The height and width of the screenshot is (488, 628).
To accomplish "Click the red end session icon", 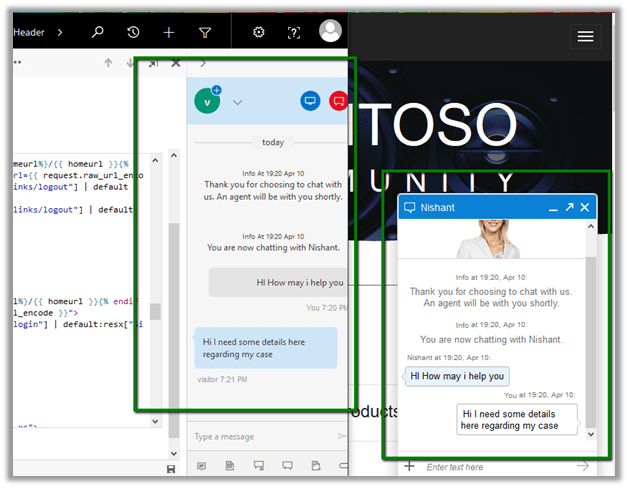I will click(338, 101).
